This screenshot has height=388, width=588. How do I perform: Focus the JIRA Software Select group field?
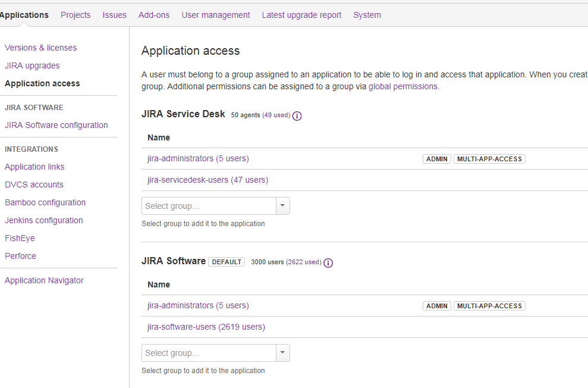pyautogui.click(x=209, y=353)
